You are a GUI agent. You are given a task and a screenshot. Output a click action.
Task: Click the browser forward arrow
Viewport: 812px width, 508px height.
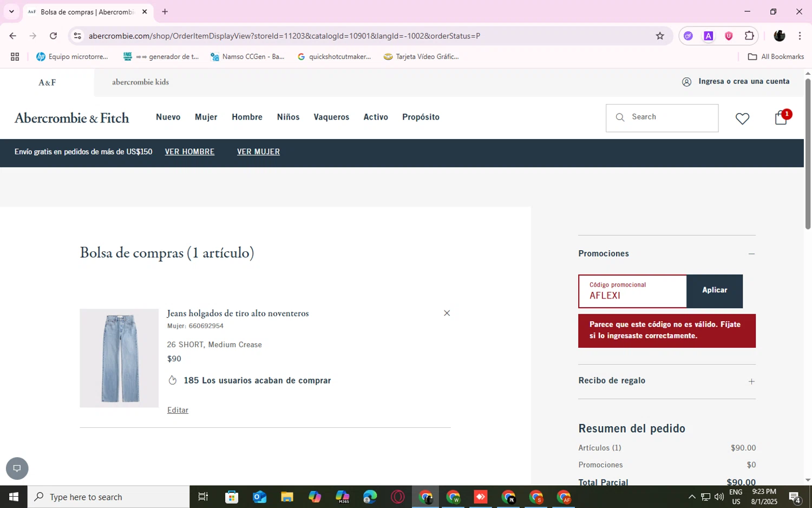(x=32, y=36)
